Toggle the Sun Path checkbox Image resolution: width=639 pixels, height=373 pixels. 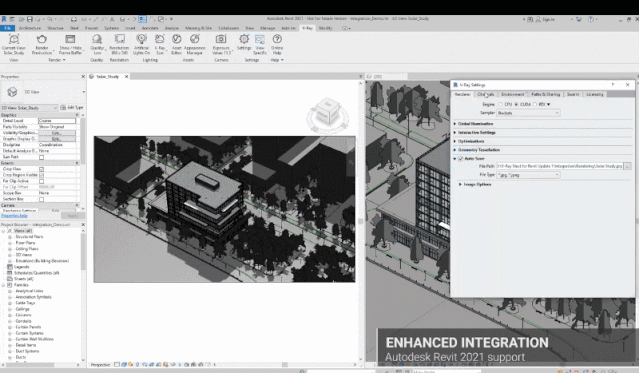click(x=41, y=157)
